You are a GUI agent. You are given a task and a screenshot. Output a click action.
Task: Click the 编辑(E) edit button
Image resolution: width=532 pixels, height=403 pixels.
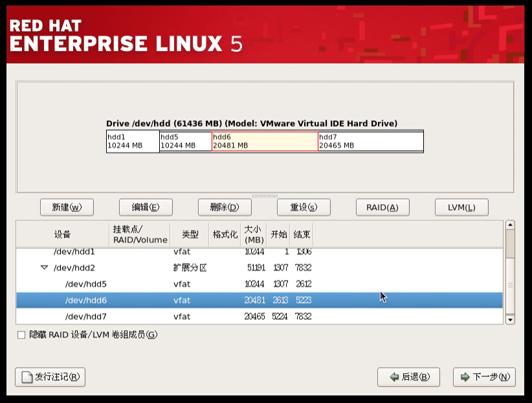point(146,207)
